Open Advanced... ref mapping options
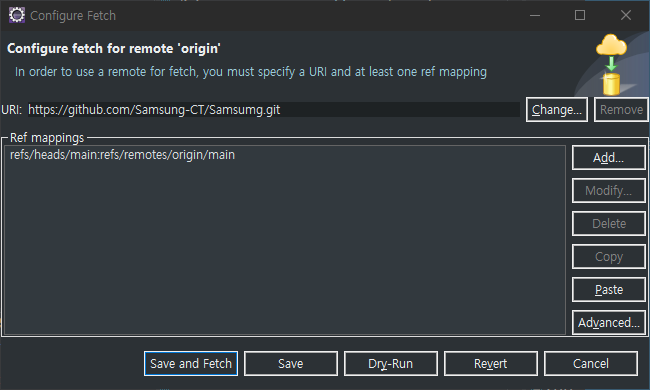This screenshot has height=390, width=650. tap(609, 322)
